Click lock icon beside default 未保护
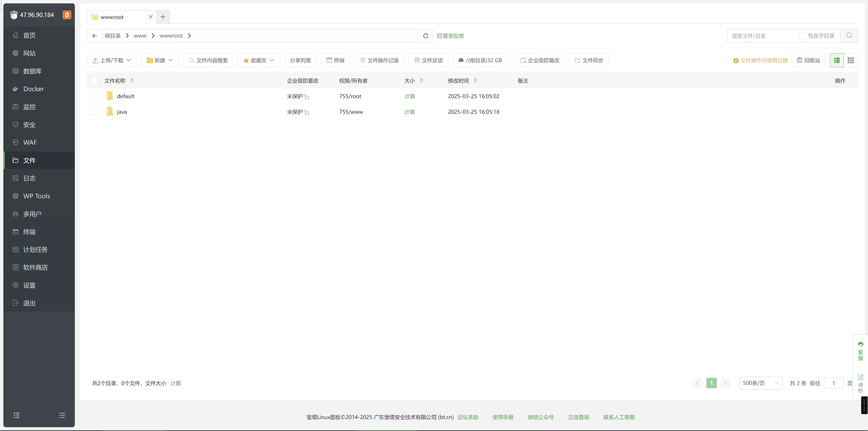The image size is (868, 431). coord(307,97)
